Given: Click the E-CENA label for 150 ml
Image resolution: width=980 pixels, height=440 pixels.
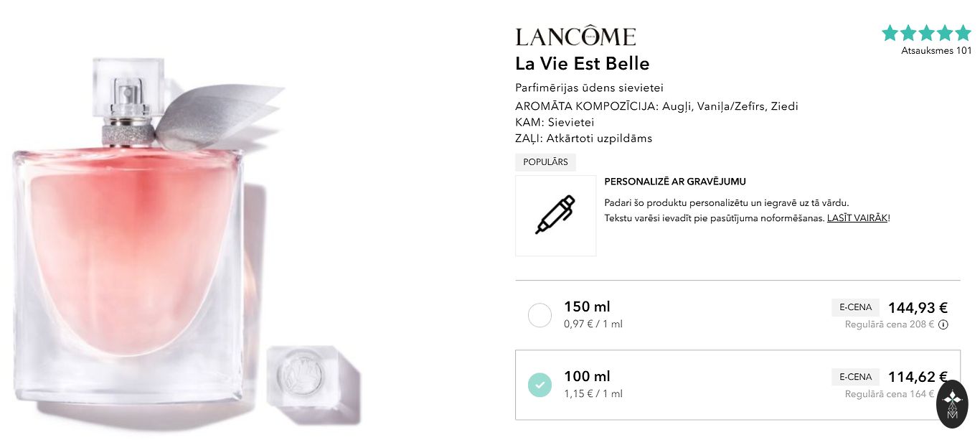Looking at the screenshot, I should [855, 307].
